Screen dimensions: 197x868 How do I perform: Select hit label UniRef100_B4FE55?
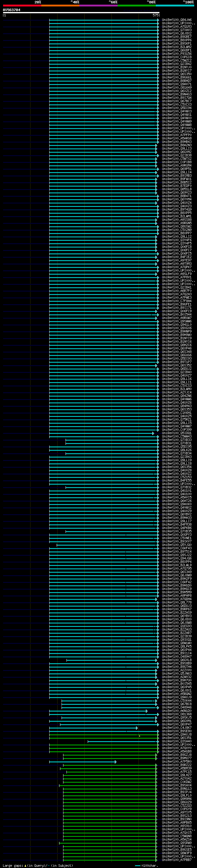click(x=177, y=481)
